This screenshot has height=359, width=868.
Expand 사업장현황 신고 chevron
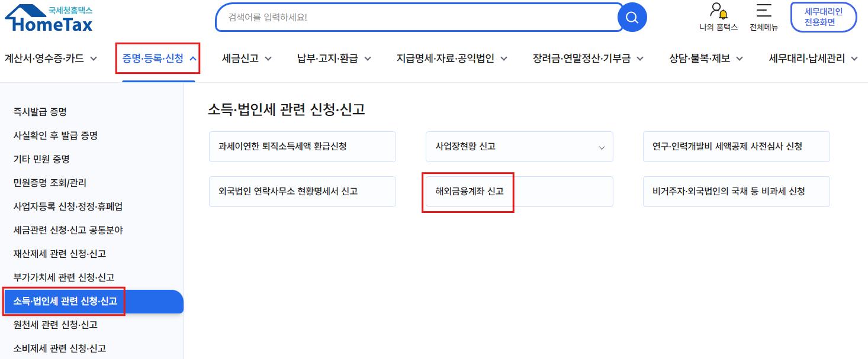(x=602, y=147)
